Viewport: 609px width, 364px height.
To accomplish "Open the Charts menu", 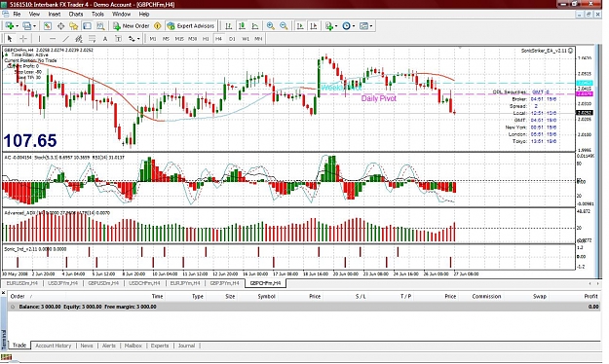I will [x=76, y=14].
